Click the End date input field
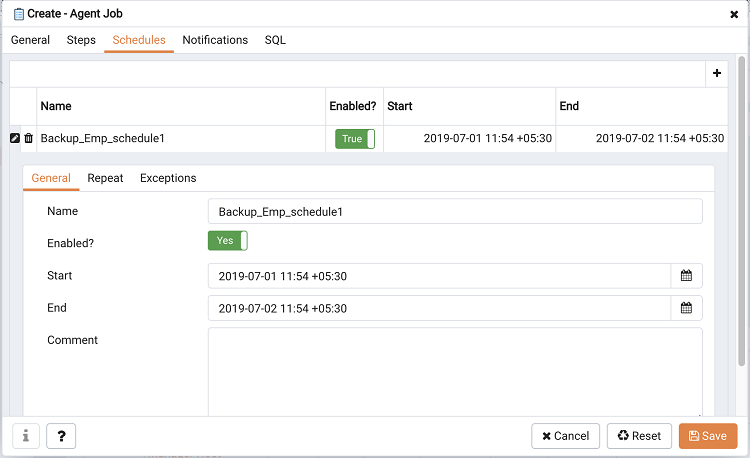750x458 pixels. 440,308
